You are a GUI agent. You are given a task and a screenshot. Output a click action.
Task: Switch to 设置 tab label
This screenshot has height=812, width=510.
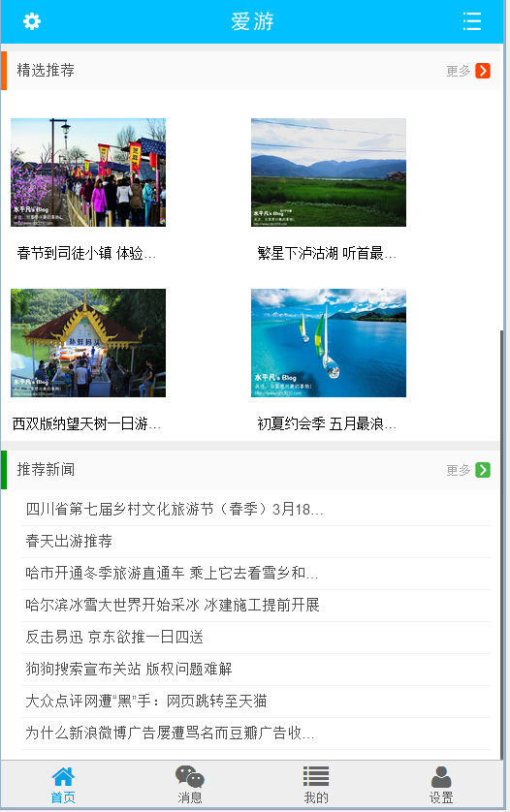441,797
